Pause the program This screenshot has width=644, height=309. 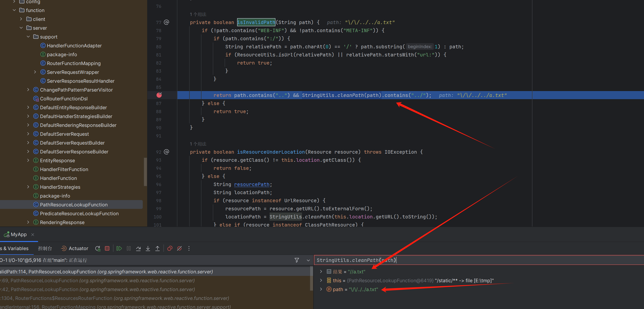129,248
